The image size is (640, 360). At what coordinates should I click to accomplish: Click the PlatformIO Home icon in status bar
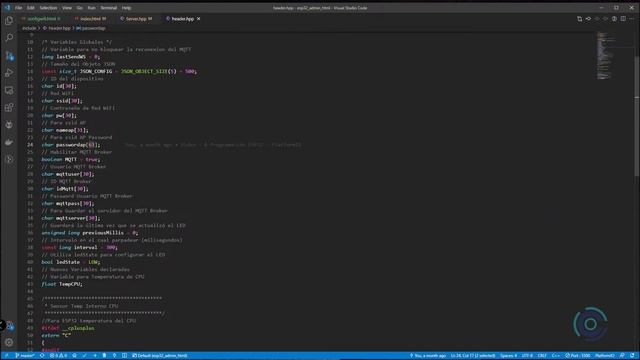tap(74, 356)
